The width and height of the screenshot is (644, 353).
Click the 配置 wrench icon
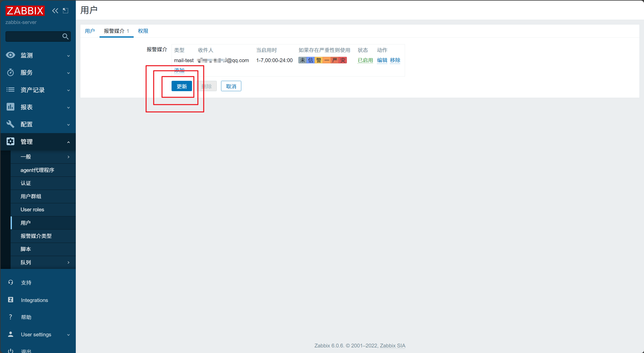click(10, 124)
